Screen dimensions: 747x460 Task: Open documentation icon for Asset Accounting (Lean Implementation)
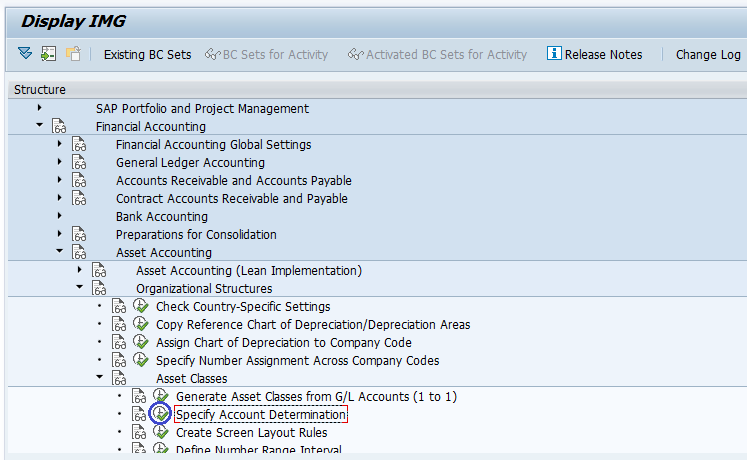click(99, 270)
